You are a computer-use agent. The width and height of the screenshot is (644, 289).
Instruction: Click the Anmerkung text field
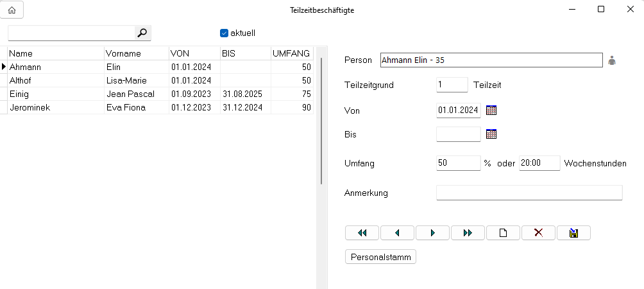529,193
